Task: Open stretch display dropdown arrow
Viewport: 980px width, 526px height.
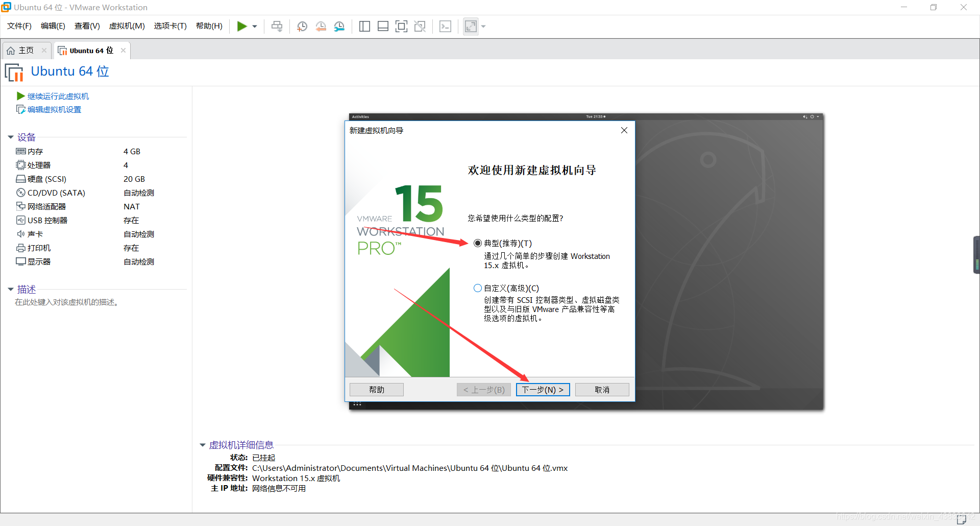Action: (x=483, y=27)
